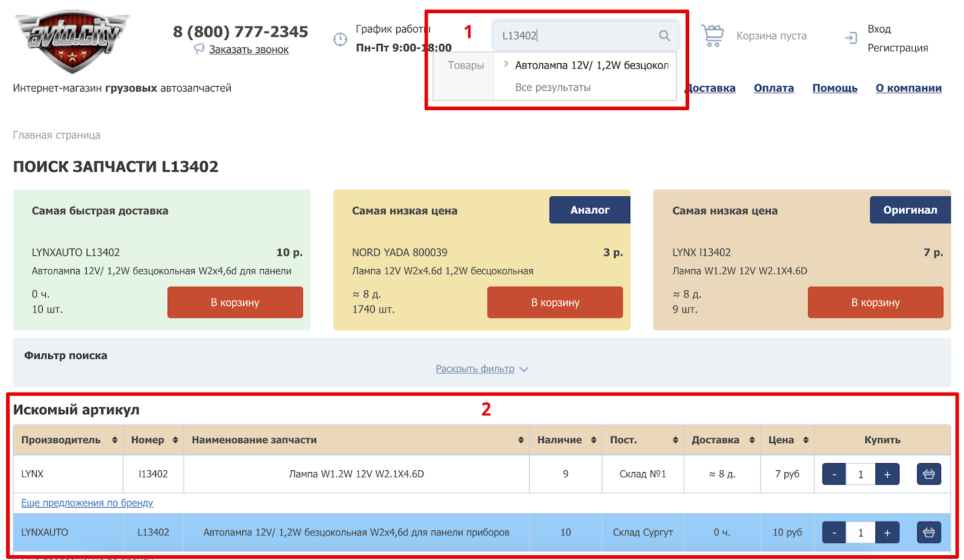This screenshot has height=560, width=964.
Task: Open the Доставка menu link
Action: 711,88
